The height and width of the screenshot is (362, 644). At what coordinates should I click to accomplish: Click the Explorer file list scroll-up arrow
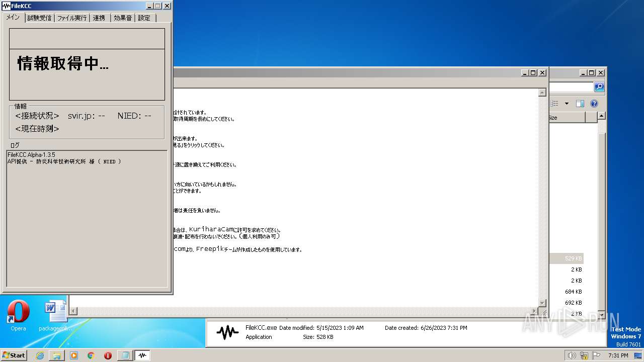pos(601,116)
